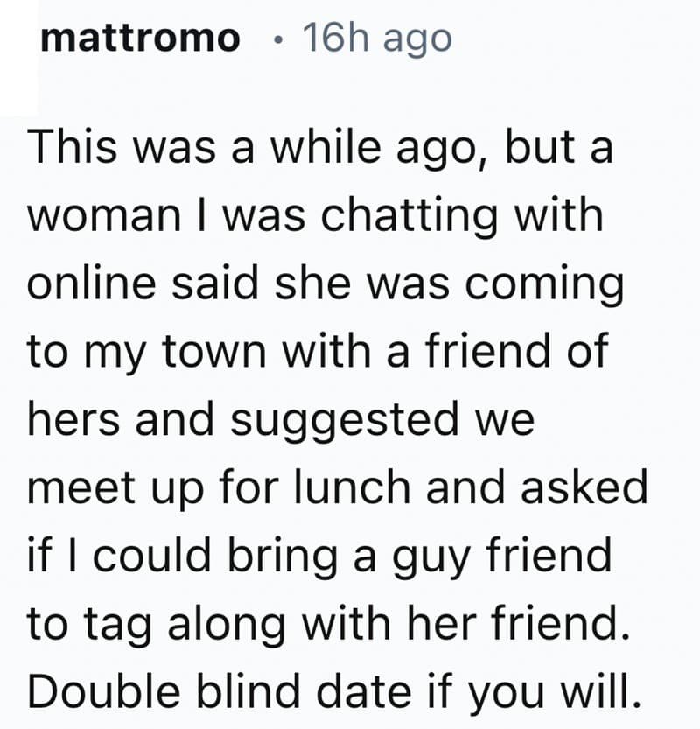
Task: Open the mattromo user profile
Action: [140, 39]
